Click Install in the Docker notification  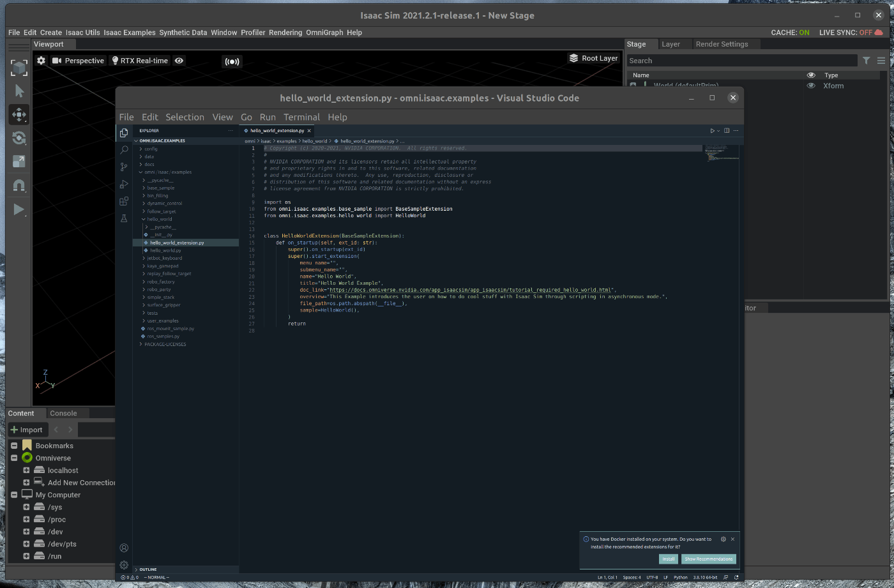coord(669,559)
